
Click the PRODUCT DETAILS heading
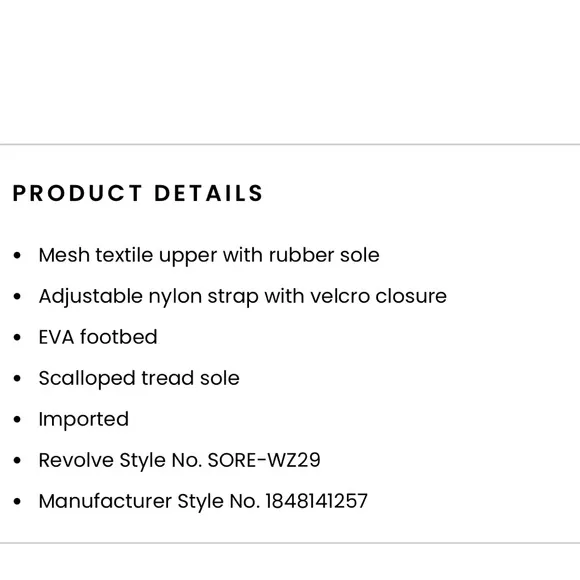pyautogui.click(x=138, y=193)
